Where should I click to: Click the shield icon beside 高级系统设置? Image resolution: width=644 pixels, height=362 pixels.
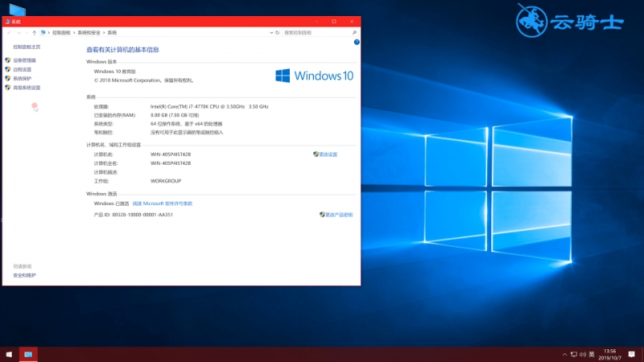[8, 87]
